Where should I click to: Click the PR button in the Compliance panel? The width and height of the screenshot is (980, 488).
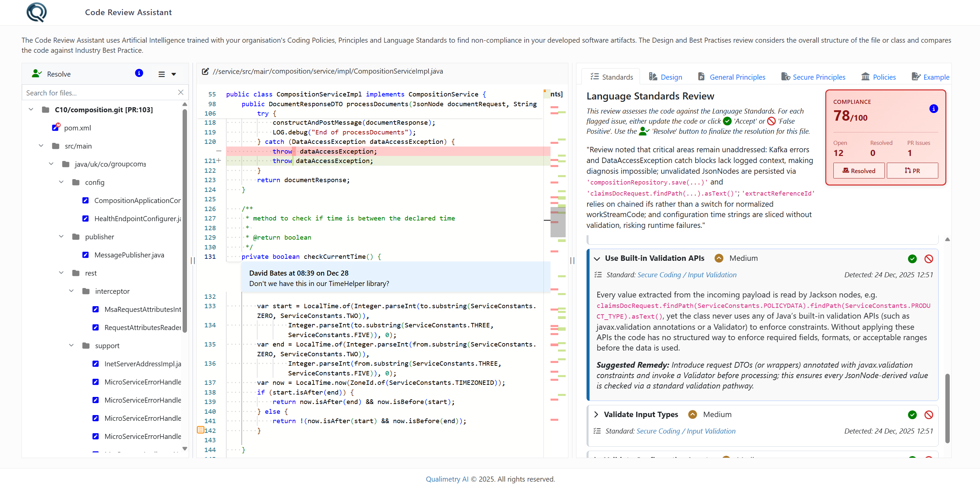pyautogui.click(x=912, y=170)
